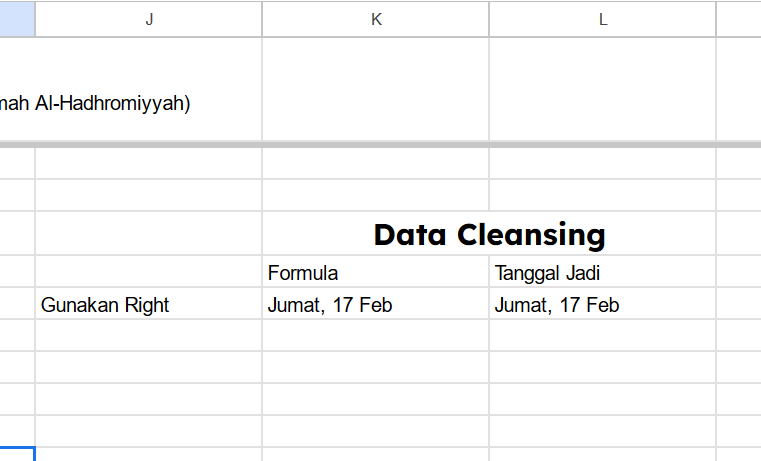Select column K header
761x461 pixels.
click(x=376, y=19)
